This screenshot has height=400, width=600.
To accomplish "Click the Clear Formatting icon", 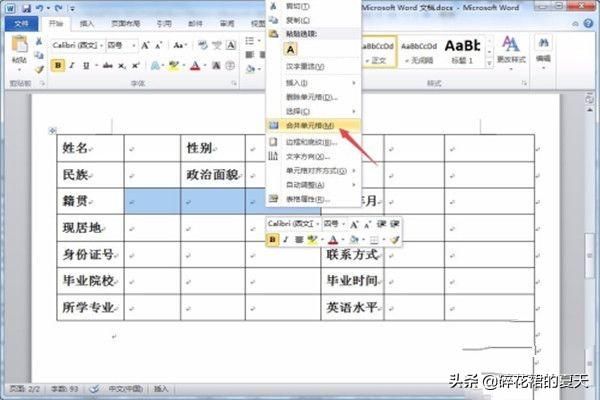I will (202, 46).
